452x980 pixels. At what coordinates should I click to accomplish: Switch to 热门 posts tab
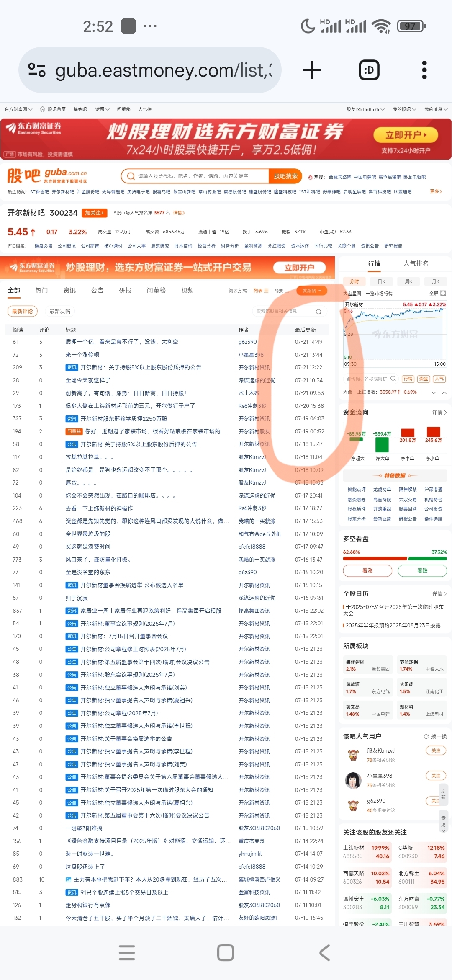pyautogui.click(x=41, y=290)
